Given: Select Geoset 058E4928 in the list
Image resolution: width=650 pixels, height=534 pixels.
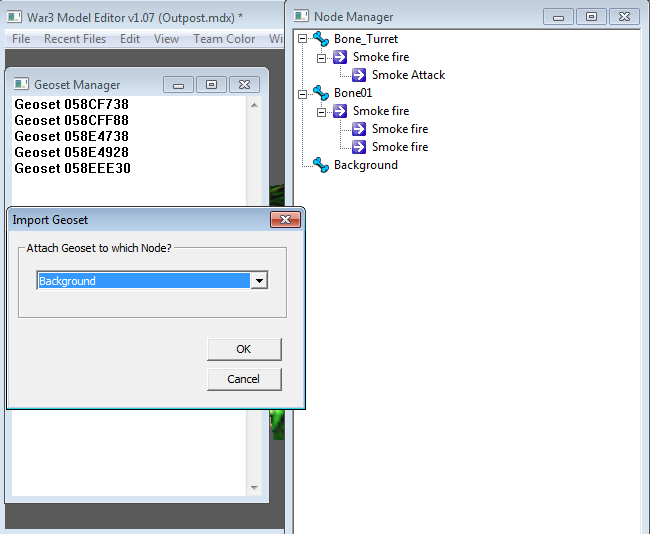Looking at the screenshot, I should pos(72,153).
